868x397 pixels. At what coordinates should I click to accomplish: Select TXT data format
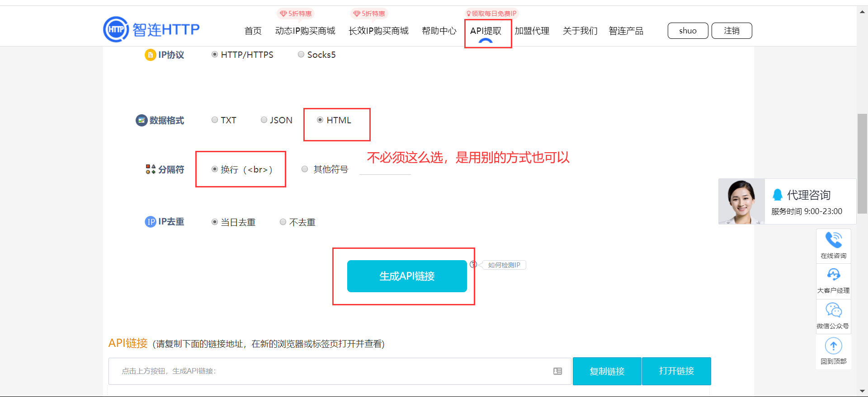tap(215, 120)
